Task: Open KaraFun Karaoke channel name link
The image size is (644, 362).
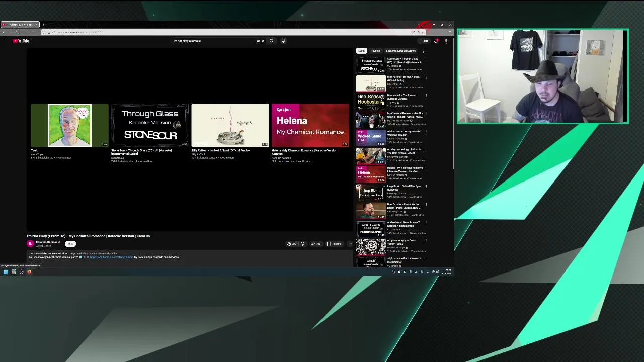Action: click(47, 242)
